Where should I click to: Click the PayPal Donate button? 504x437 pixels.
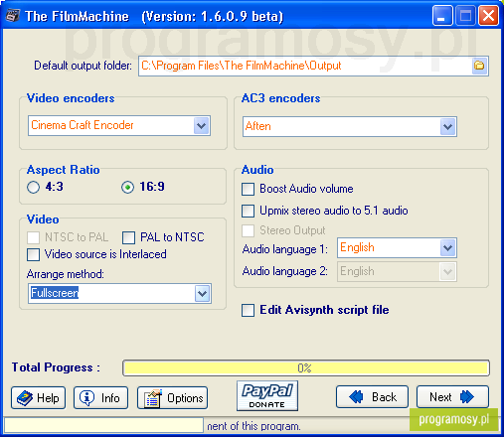coord(267,395)
